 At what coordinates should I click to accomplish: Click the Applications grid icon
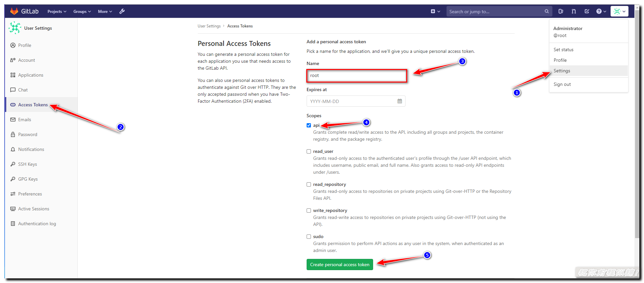coord(13,75)
